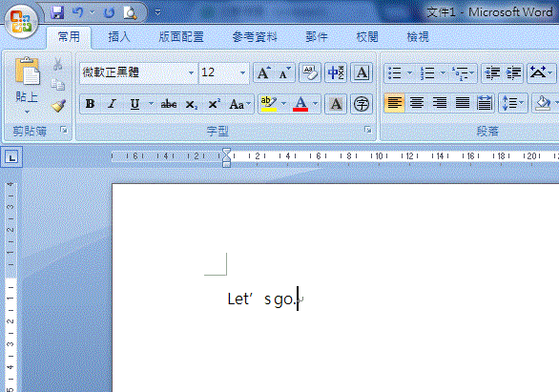559x392 pixels.
Task: Open enclosed characters 字 icon
Action: [362, 104]
